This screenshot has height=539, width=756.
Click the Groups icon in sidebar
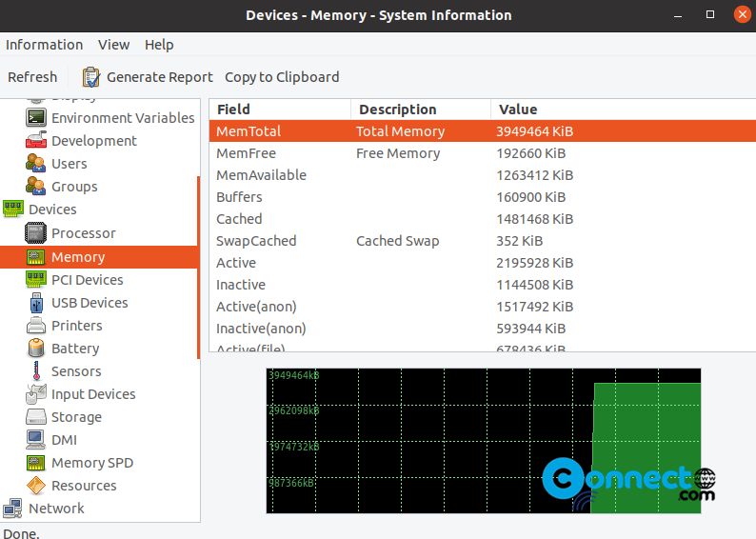(x=36, y=186)
